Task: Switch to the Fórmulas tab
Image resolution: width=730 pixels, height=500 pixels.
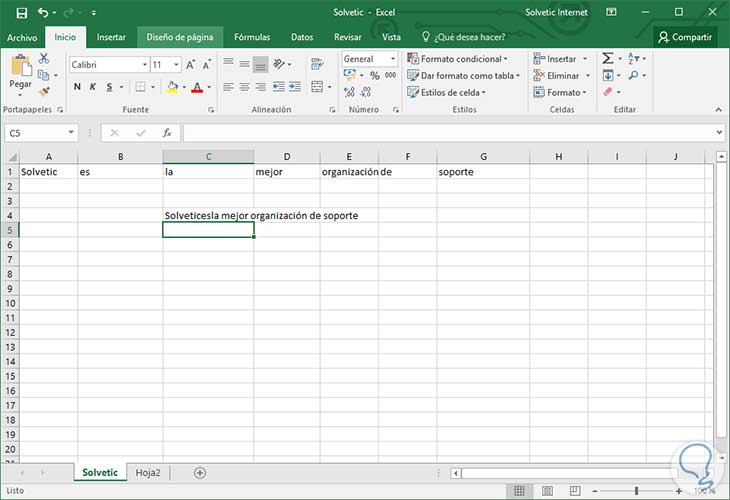Action: (252, 37)
